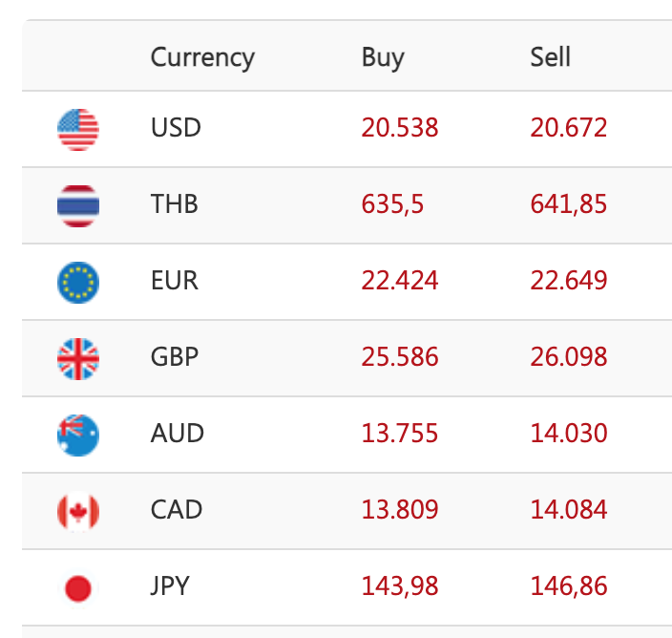This screenshot has width=672, height=638.
Task: Click the AUD sell rate 14.030
Action: 569,434
